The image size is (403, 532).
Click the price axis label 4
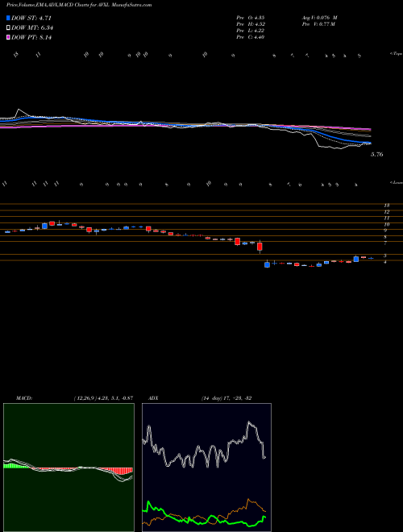(385, 262)
